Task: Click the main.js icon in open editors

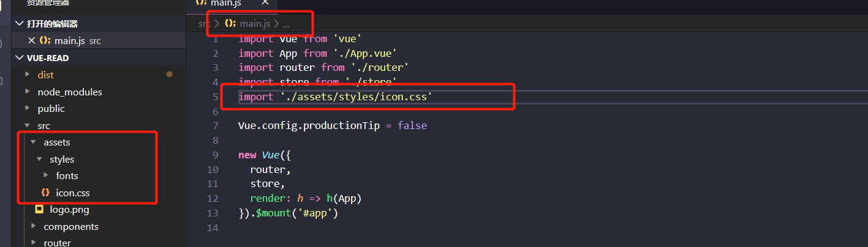Action: 45,41
